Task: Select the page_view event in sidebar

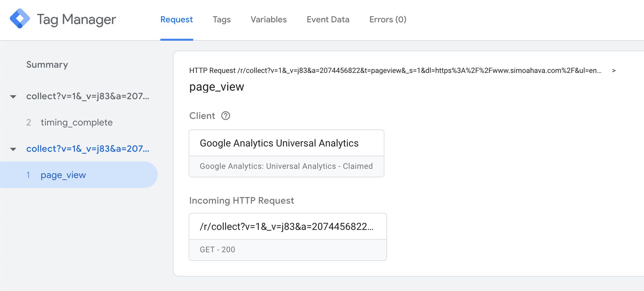Action: pos(79,175)
